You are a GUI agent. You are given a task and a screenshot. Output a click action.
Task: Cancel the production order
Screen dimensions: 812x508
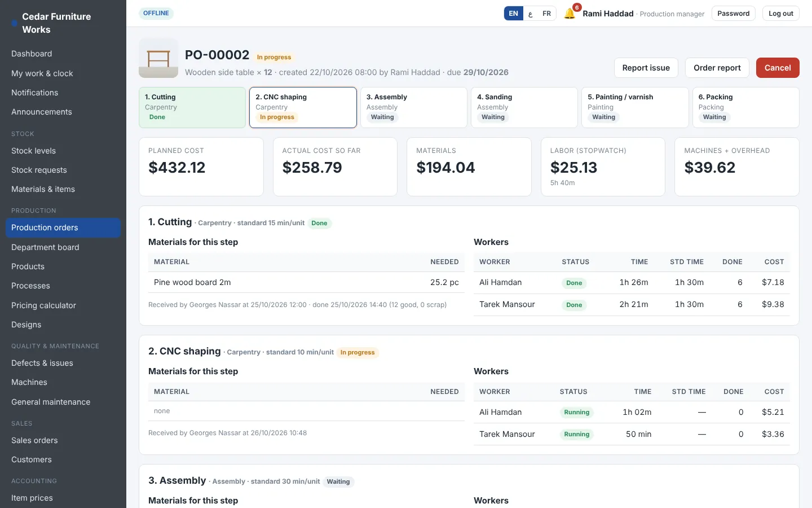point(778,68)
